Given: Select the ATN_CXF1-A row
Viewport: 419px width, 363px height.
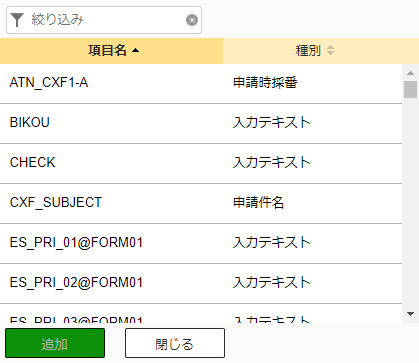Looking at the screenshot, I should coord(201,83).
